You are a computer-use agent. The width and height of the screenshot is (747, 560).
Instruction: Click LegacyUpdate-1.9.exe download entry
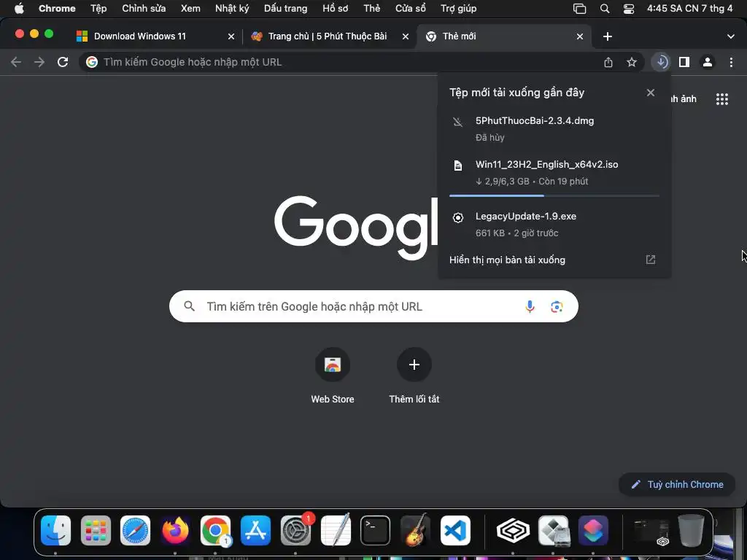[554, 225]
